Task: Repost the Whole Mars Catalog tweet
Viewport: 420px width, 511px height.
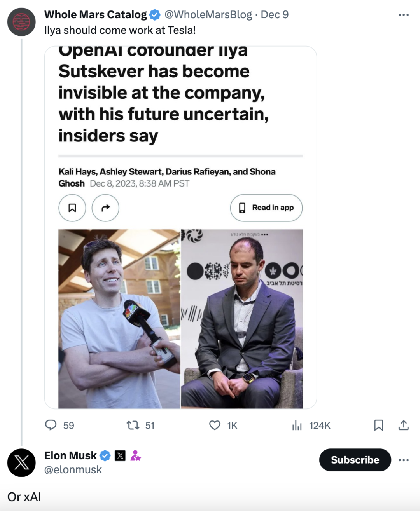Action: click(x=133, y=425)
